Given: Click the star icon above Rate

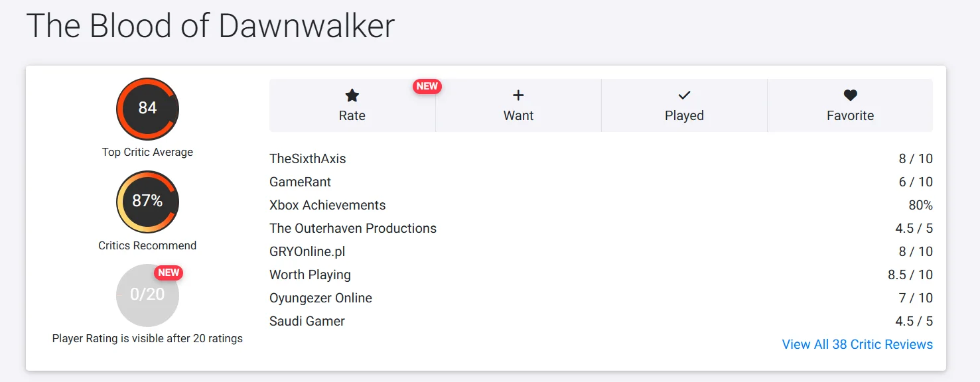Looking at the screenshot, I should click(352, 95).
